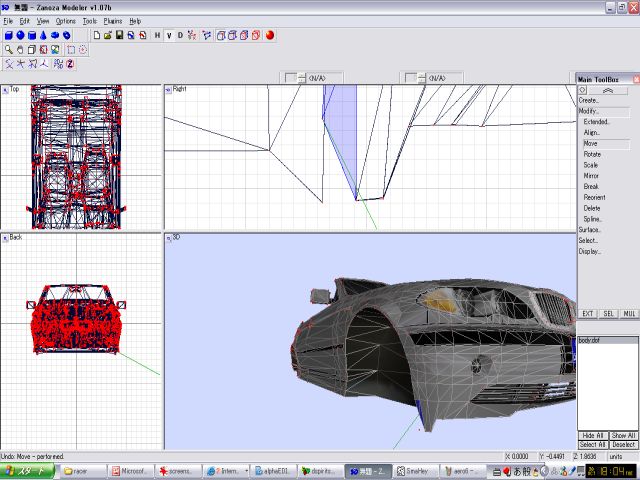Click the blue sphere primitive icon
The width and height of the screenshot is (640, 480).
(x=21, y=35)
